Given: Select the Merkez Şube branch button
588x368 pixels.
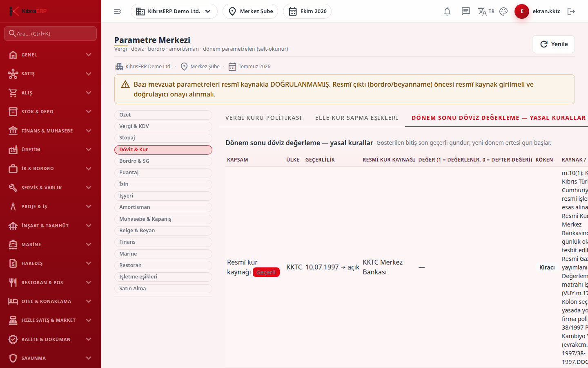Looking at the screenshot, I should click(x=250, y=11).
